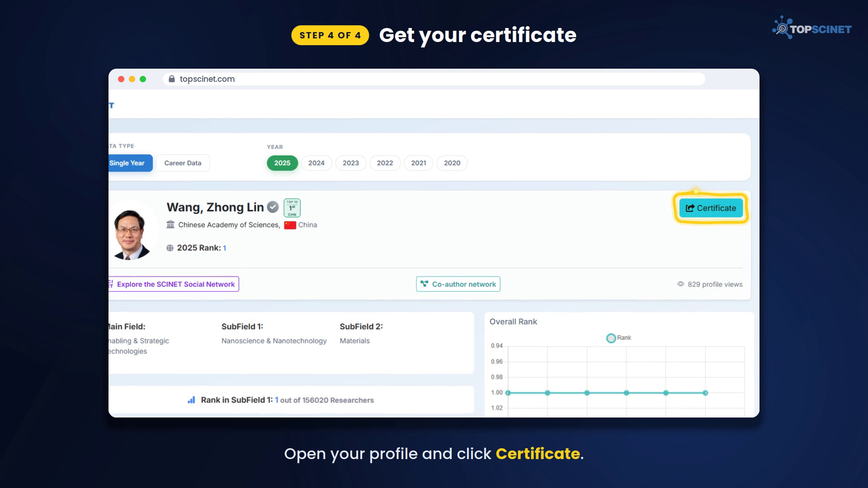Click the 829 profile views text
This screenshot has height=488, width=868.
click(x=715, y=284)
